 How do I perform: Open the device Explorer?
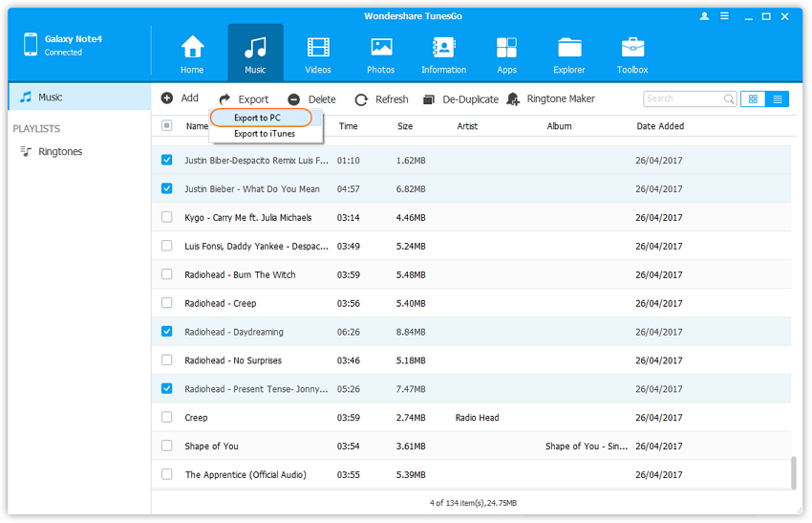[569, 54]
